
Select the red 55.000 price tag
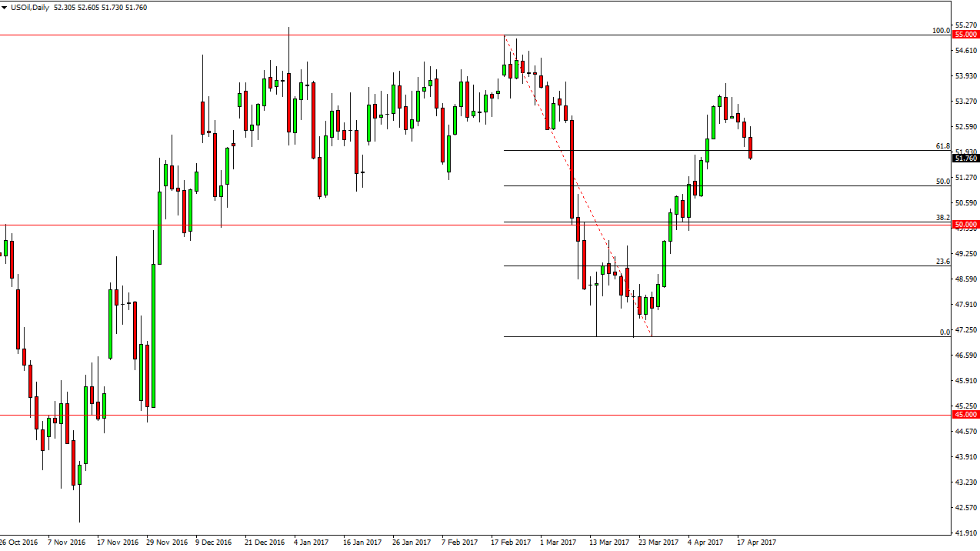(x=965, y=35)
